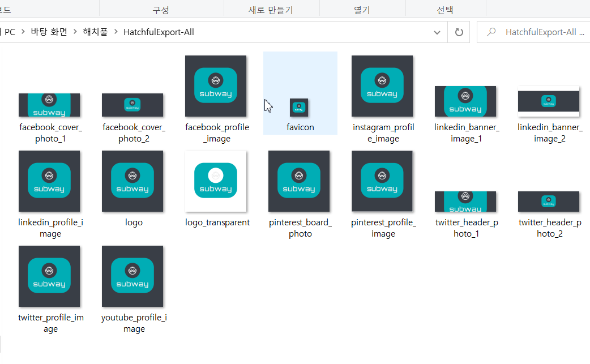The height and width of the screenshot is (364, 590).
Task: Click the 'facebook_profile_image' file name
Action: pos(217,133)
